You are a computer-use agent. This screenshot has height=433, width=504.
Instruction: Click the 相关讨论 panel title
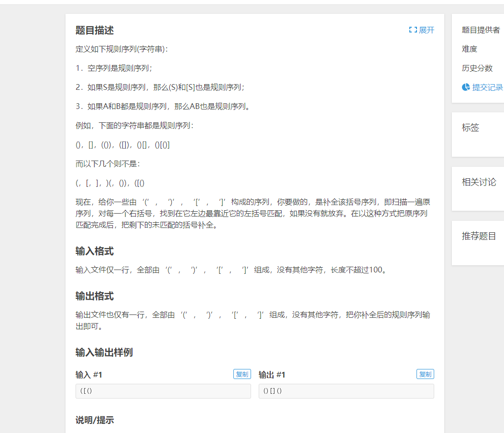click(479, 182)
